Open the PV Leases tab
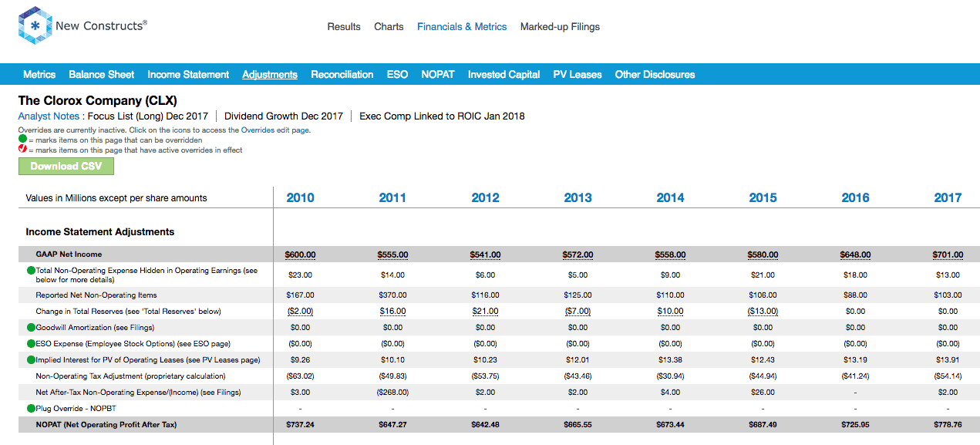The height and width of the screenshot is (445, 980). pyautogui.click(x=578, y=75)
